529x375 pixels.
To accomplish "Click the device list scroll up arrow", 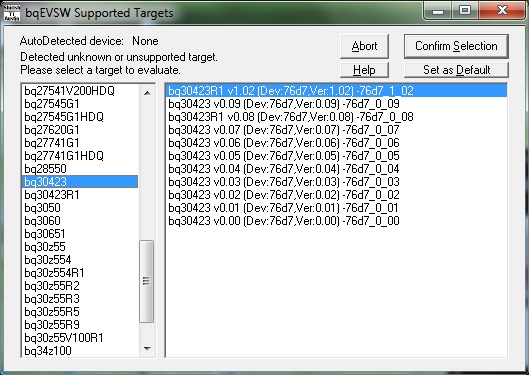I will [147, 93].
